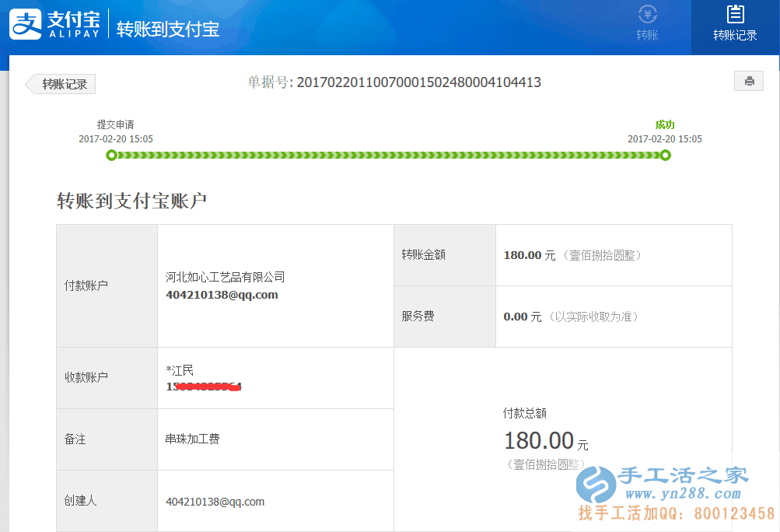This screenshot has width=780, height=532.
Task: Click the bold email under 付款账户
Action: click(222, 295)
